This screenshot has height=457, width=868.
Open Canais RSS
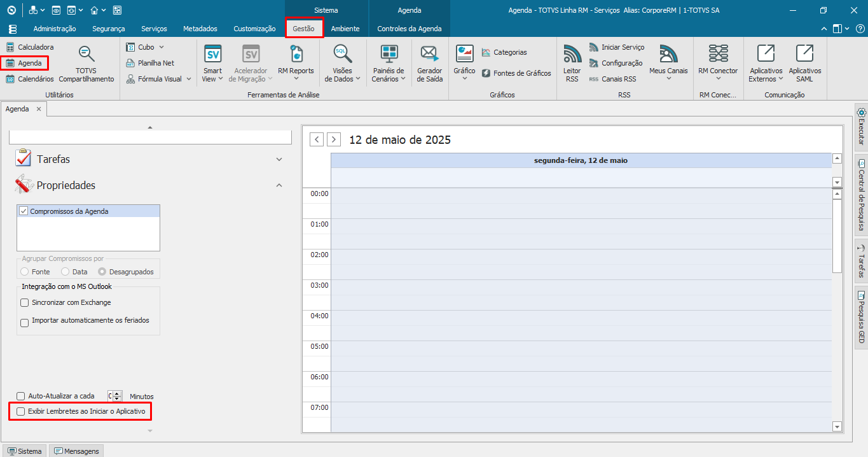point(612,79)
